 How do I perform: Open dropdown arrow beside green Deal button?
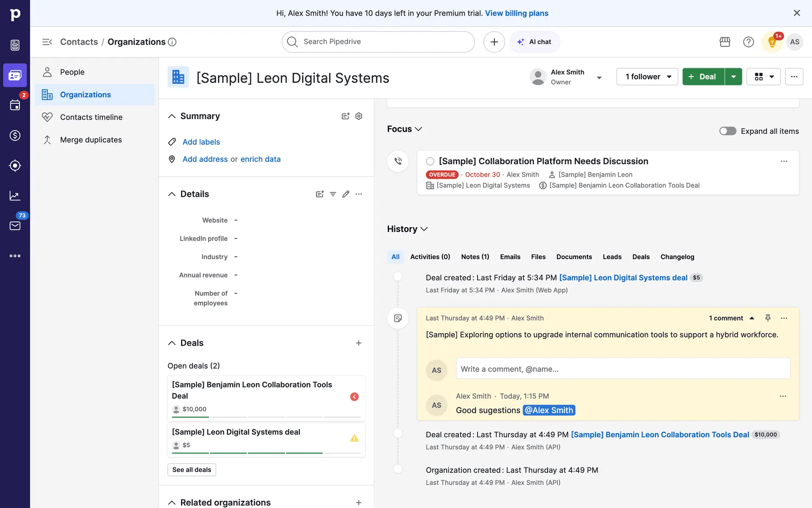click(x=734, y=77)
